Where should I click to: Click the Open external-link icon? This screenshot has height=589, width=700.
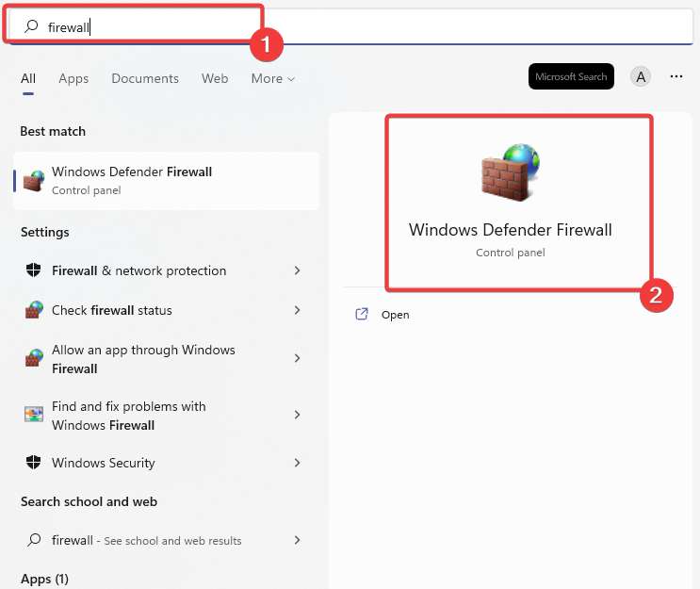click(x=362, y=314)
